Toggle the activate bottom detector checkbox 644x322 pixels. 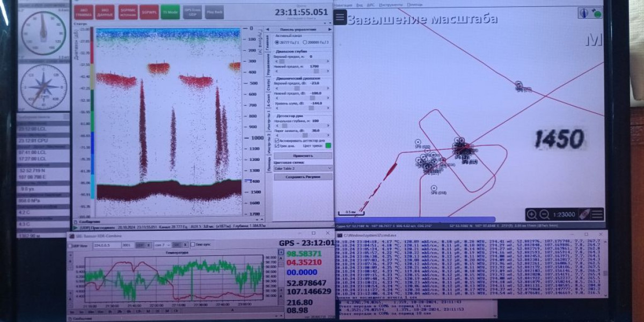coord(277,141)
